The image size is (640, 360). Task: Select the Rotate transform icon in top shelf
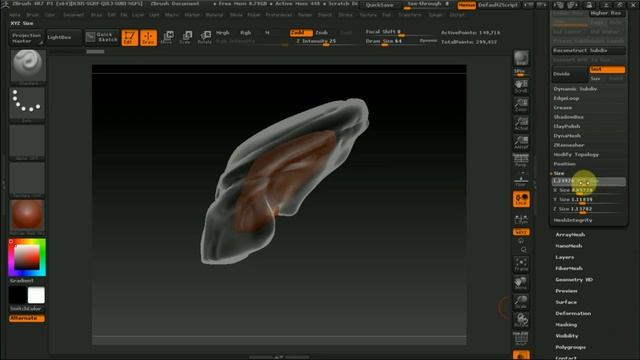(204, 37)
